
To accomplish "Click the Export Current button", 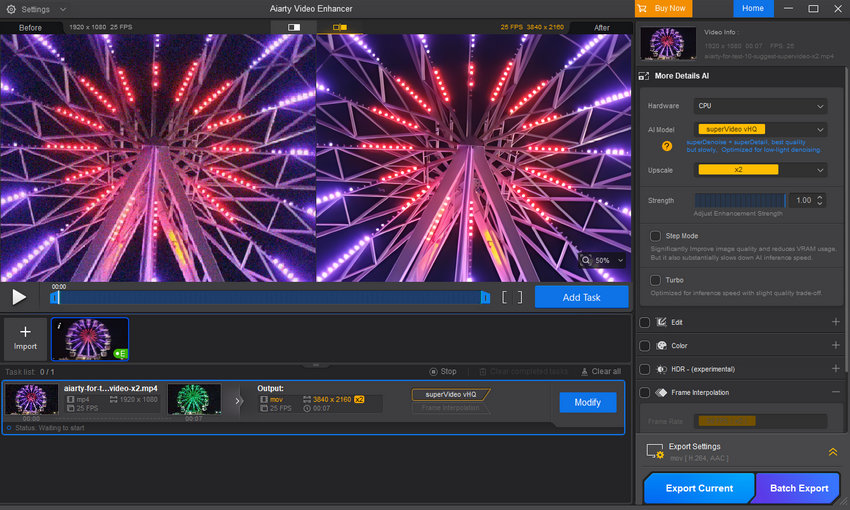I will tap(699, 488).
